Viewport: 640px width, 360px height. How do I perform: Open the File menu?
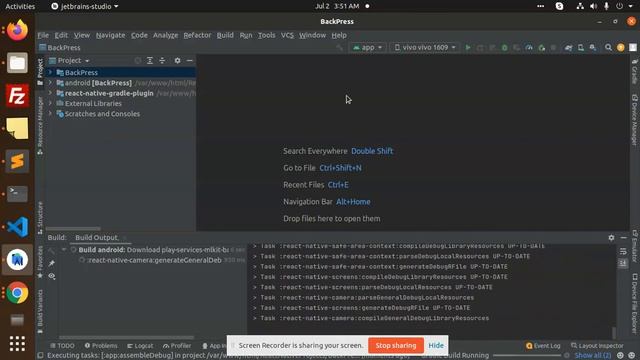coord(43,35)
